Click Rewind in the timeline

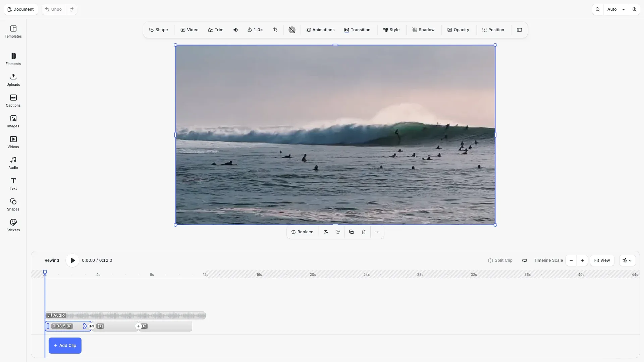pyautogui.click(x=52, y=260)
